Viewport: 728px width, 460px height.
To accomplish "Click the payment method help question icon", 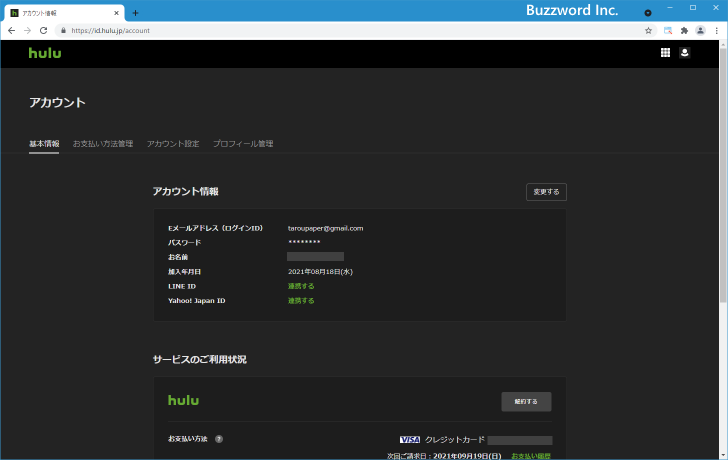I will point(219,439).
